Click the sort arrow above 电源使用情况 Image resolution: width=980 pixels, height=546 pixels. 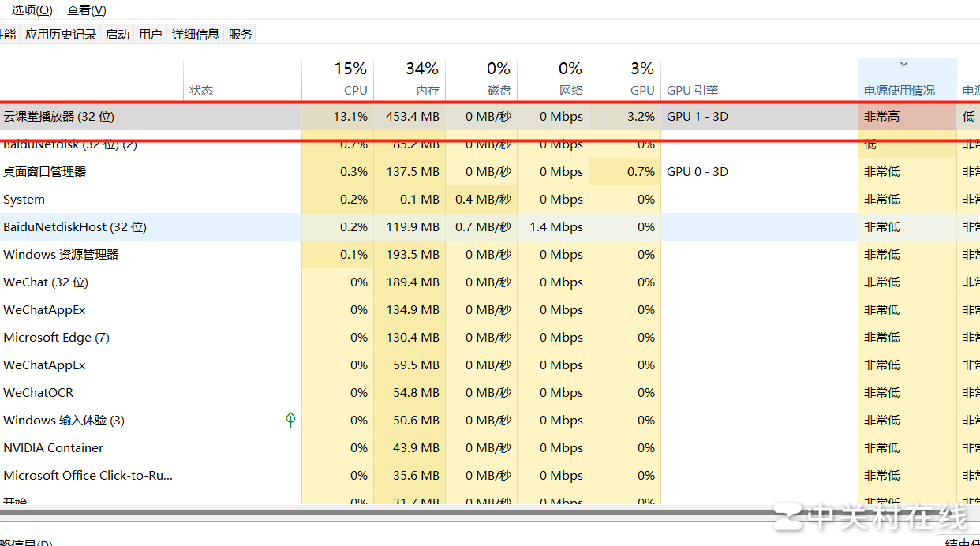point(904,65)
